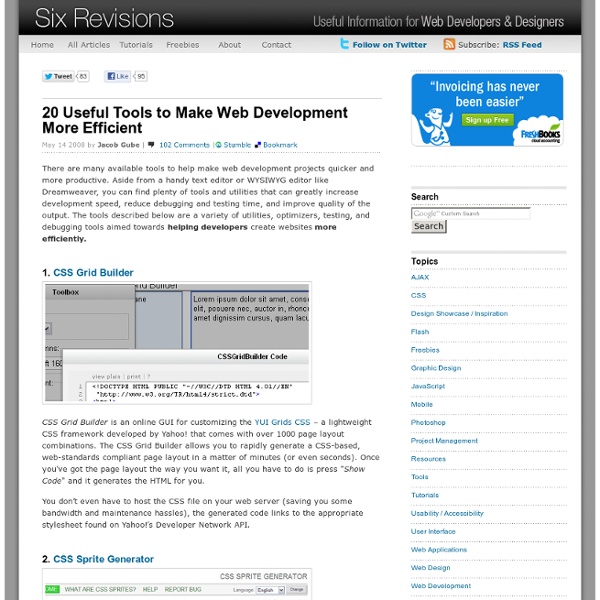
Task: Open the CSS Sprite Generator heading link
Action: (x=103, y=559)
